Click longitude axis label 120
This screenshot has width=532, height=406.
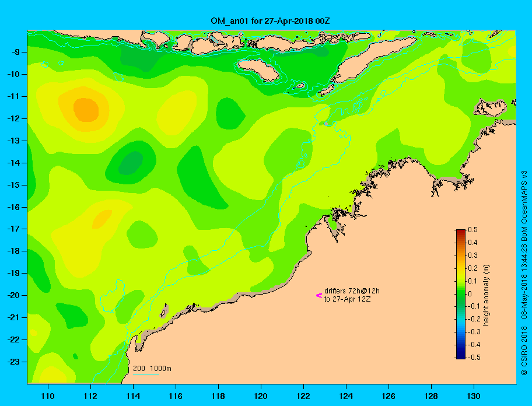pos(261,396)
